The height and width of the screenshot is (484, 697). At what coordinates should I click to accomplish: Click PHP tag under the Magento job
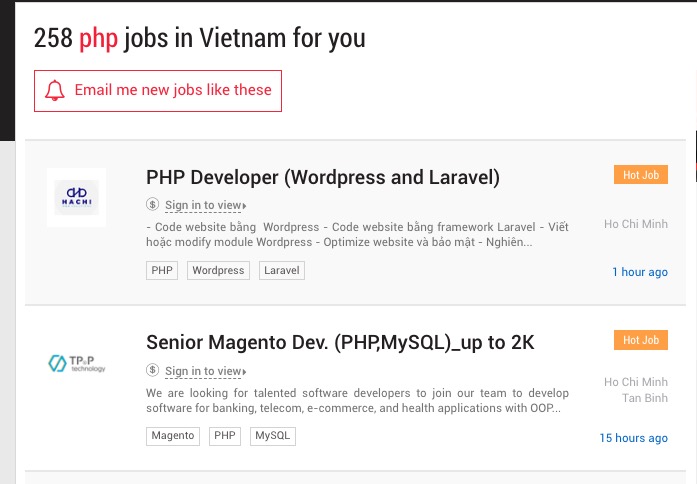tap(225, 436)
